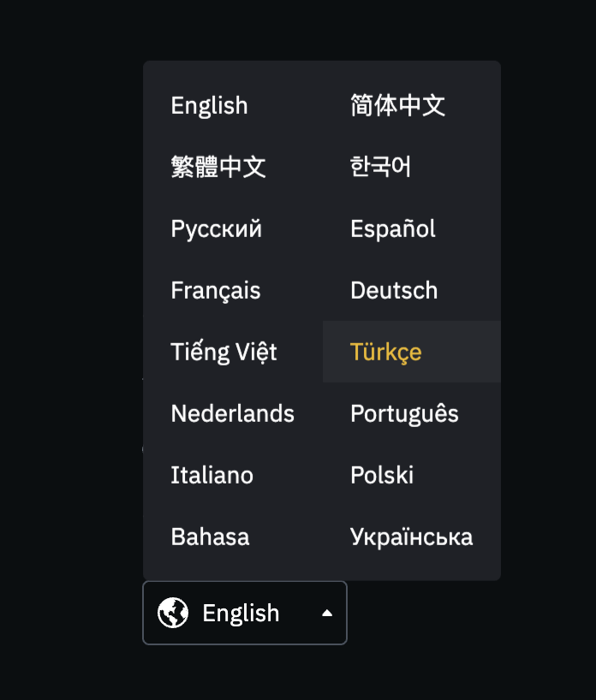This screenshot has height=700, width=596.
Task: Select English from the language list
Action: 210,106
